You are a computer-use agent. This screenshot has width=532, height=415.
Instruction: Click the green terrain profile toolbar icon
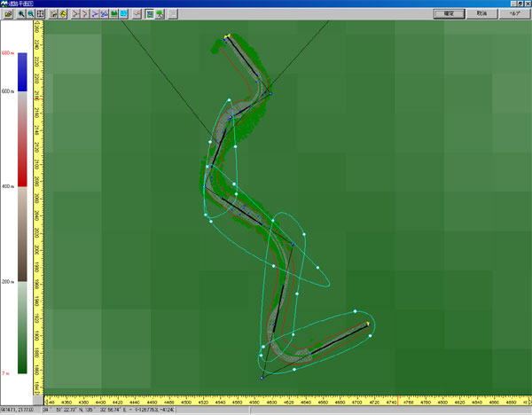114,14
